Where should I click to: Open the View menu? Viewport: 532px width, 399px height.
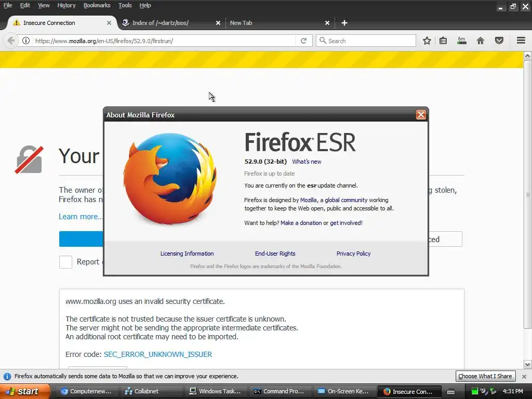point(44,5)
